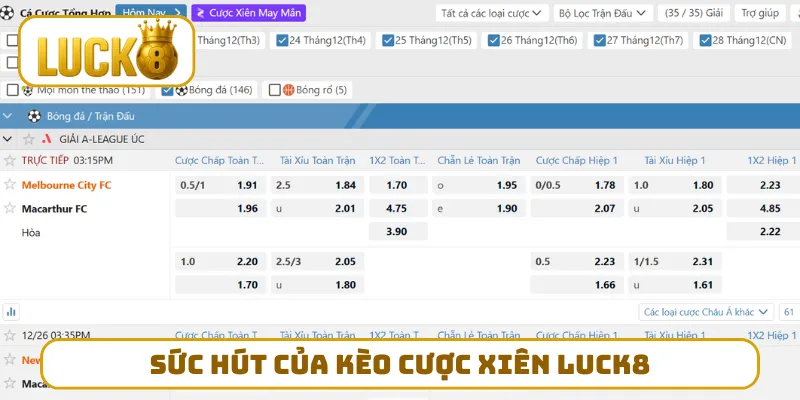Select Chẵn Lẻ Toàn Trận column header

click(479, 161)
